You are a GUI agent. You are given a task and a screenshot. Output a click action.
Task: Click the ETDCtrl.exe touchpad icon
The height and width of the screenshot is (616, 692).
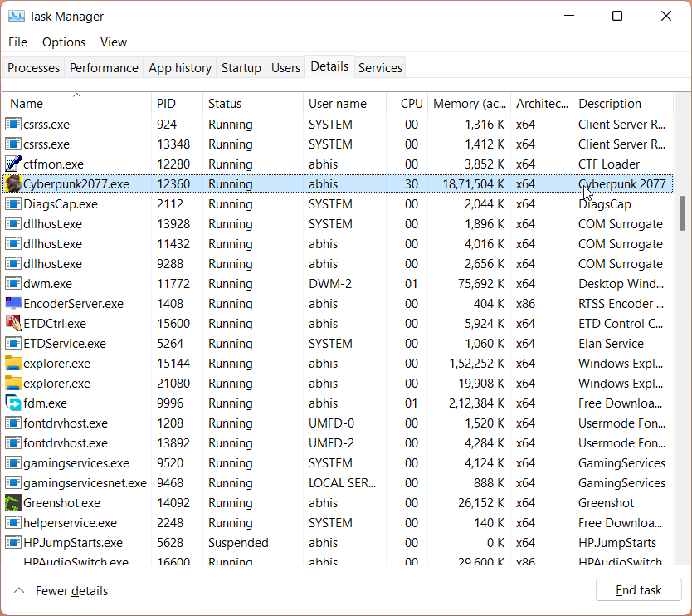(x=13, y=324)
